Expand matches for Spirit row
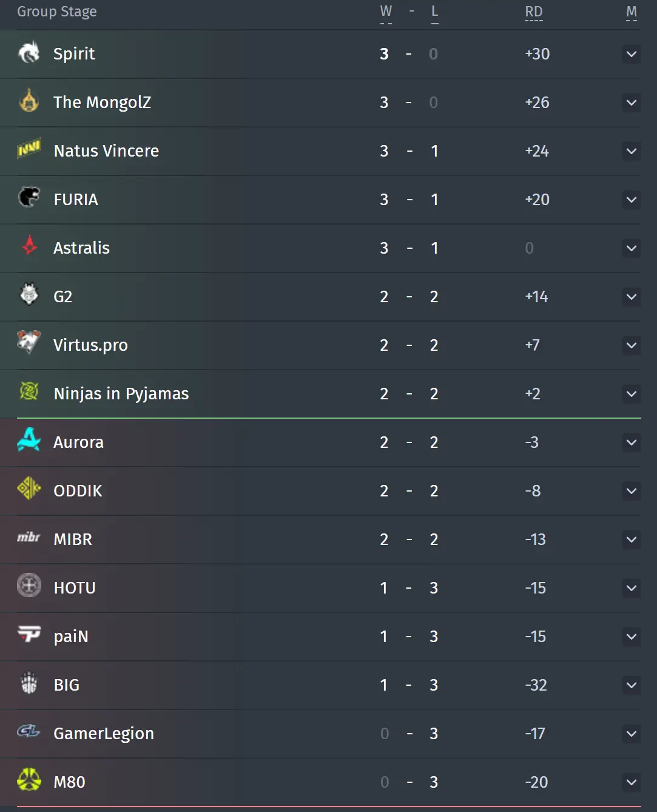657x812 pixels. pyautogui.click(x=632, y=54)
